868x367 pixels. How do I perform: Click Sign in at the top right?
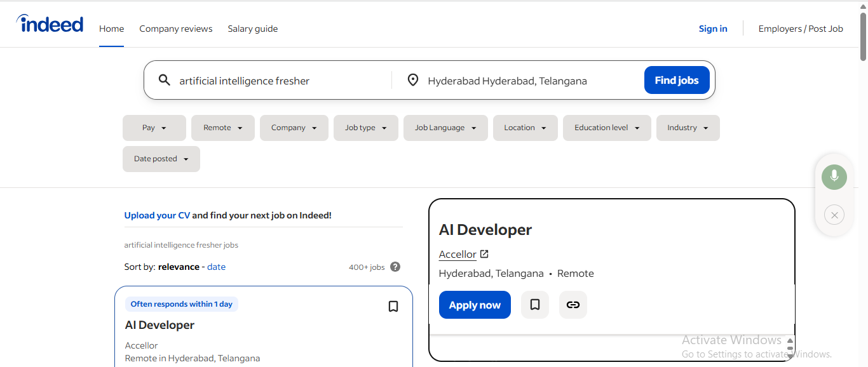(712, 29)
